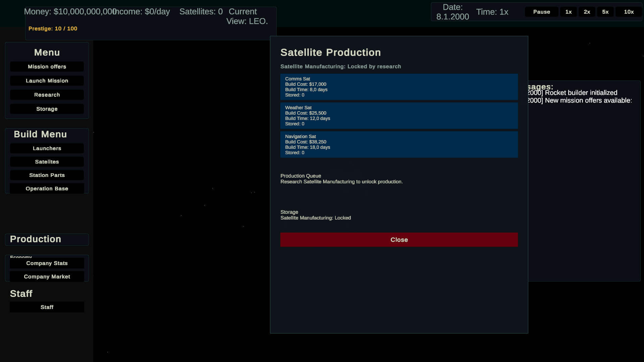Click the Production panel header
Screen dimensions: 644x362
tap(47, 239)
